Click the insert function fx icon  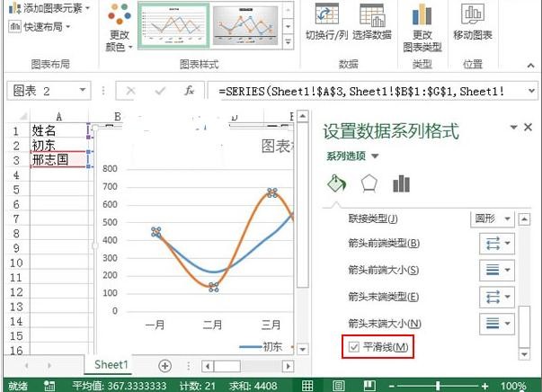coord(189,91)
